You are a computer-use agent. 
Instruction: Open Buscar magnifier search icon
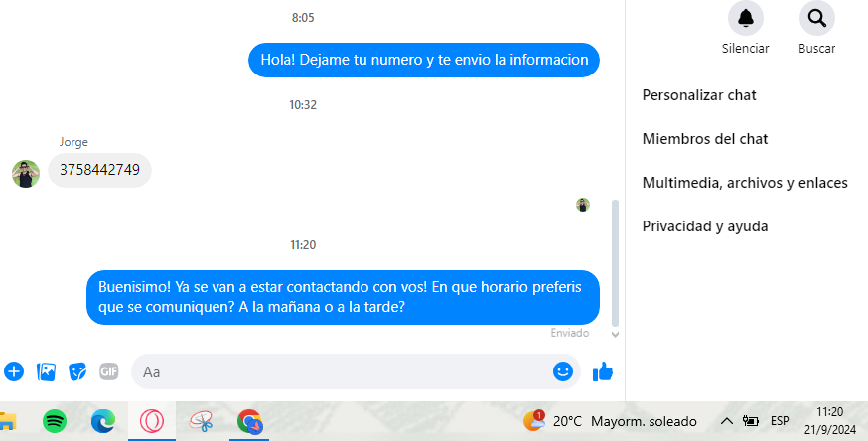(816, 18)
